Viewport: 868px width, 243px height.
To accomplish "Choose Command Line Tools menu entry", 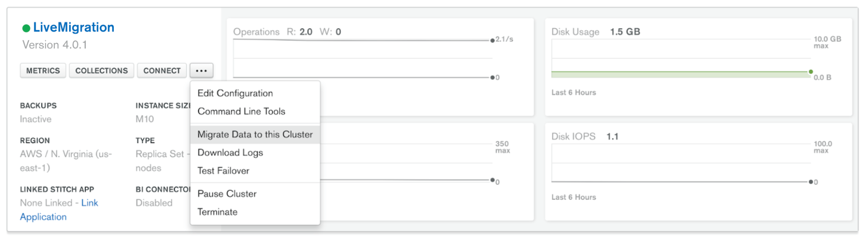I will pos(241,112).
